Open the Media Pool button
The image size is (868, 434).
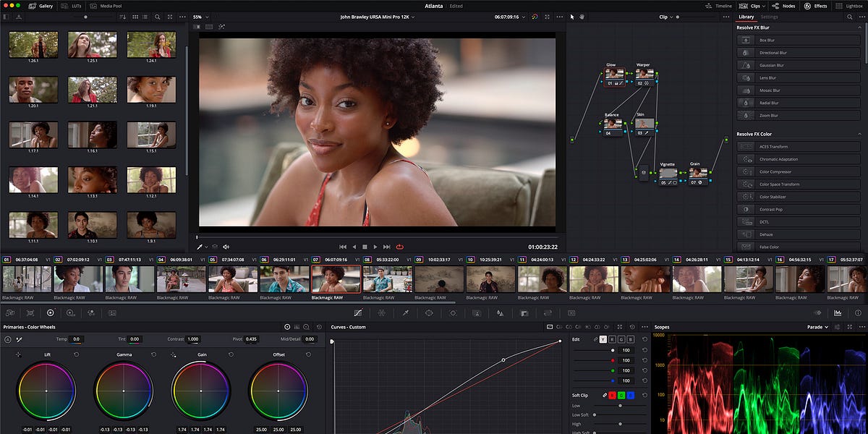tap(106, 5)
